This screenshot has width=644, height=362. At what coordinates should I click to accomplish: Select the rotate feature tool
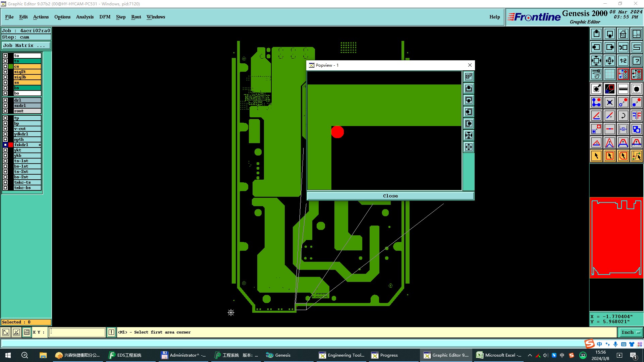click(623, 116)
